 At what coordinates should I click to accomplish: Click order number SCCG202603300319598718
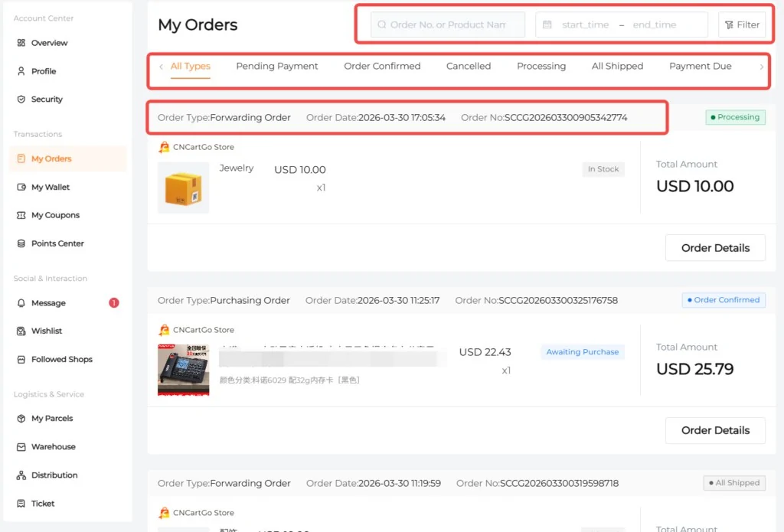pyautogui.click(x=559, y=484)
